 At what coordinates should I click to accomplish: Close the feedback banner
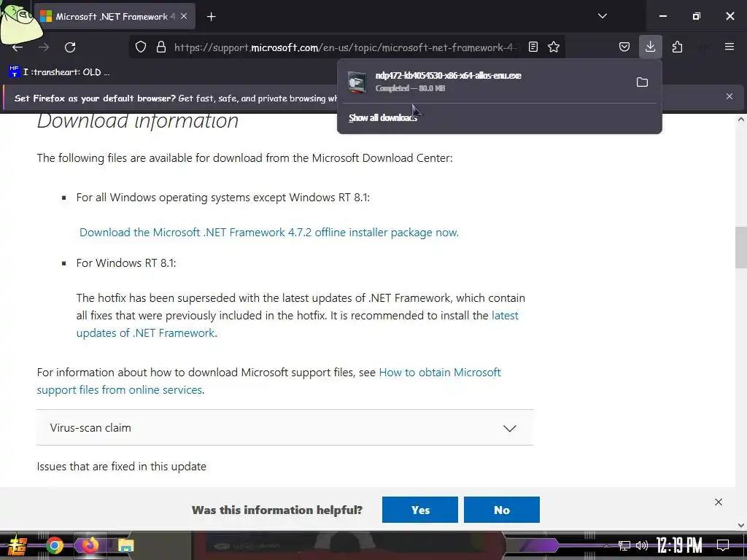[719, 502]
